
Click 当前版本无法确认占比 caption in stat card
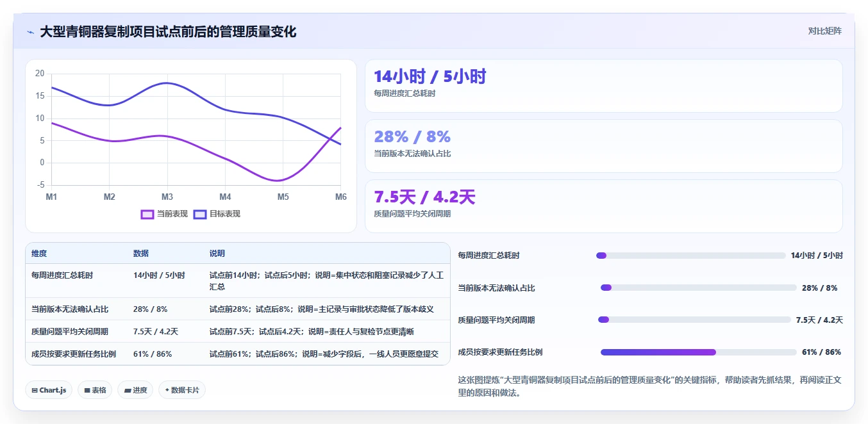point(412,154)
